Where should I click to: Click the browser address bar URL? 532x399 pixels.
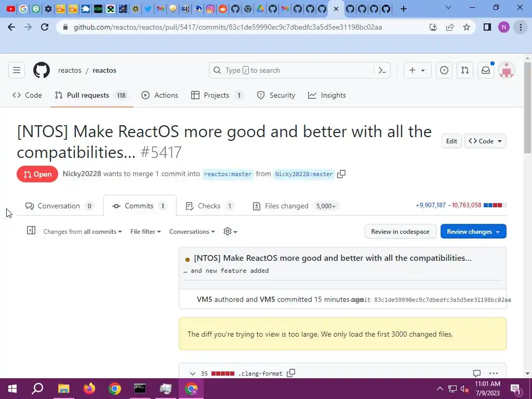pyautogui.click(x=228, y=27)
